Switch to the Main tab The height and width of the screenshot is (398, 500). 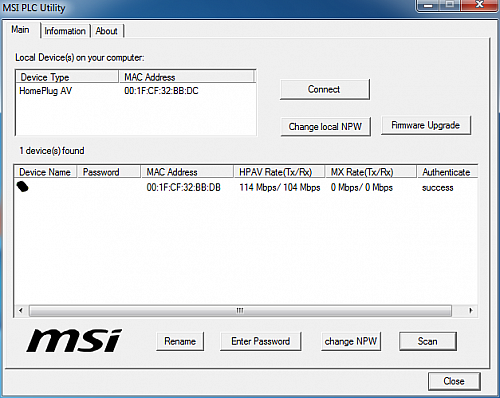[21, 30]
